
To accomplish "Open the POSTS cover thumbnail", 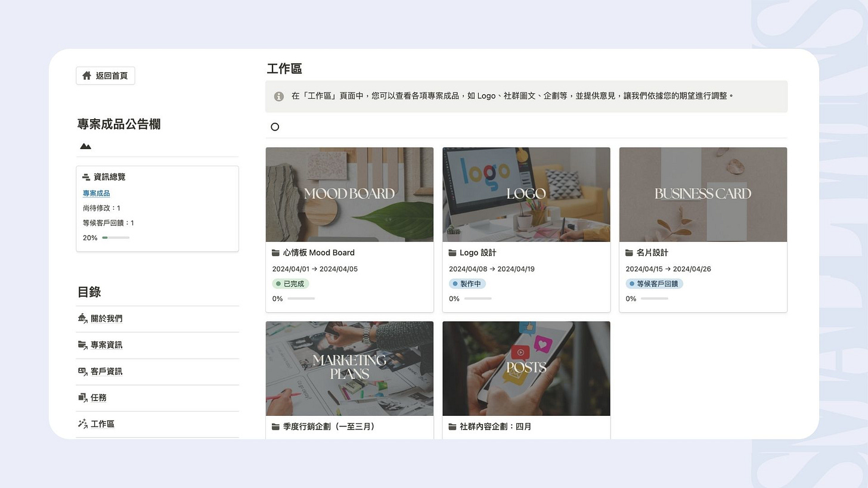I will click(x=526, y=368).
